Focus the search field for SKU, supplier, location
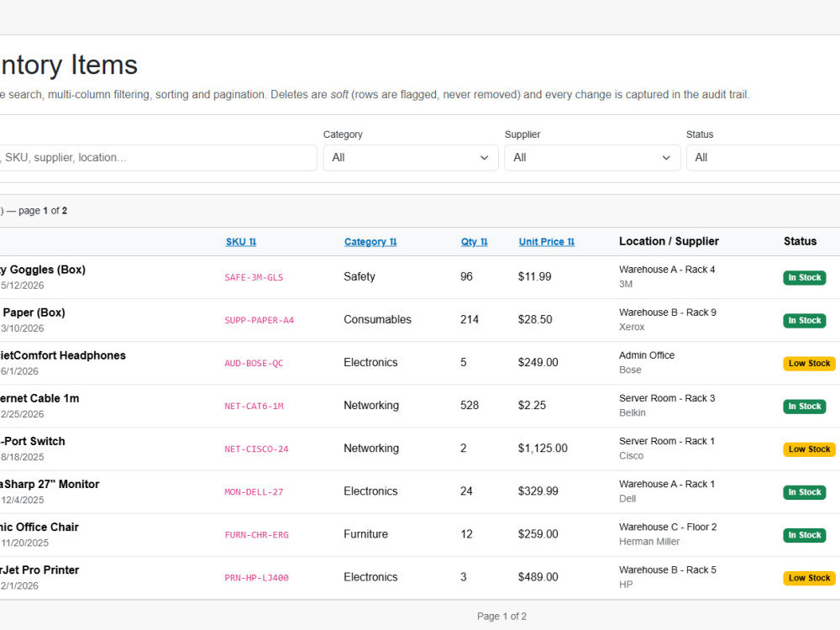The image size is (840, 630). pyautogui.click(x=158, y=158)
